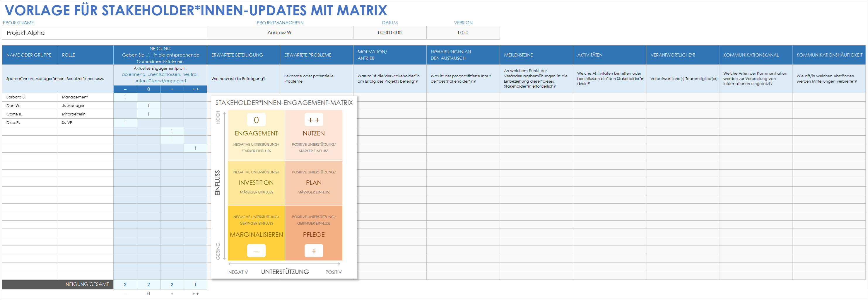
Task: Click the ++ badge in NUTZEN quadrant
Action: tap(314, 120)
